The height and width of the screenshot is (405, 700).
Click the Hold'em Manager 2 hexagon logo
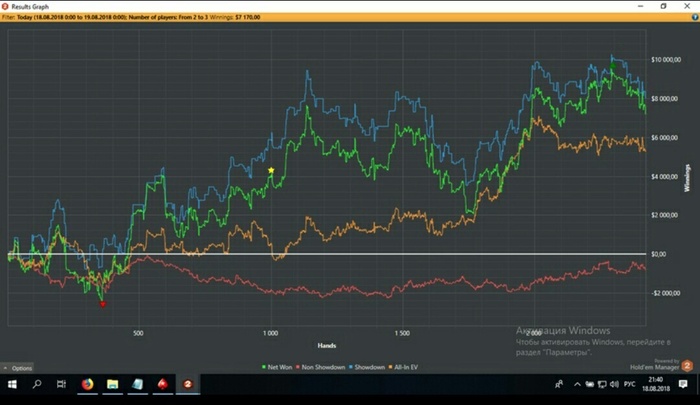point(687,366)
